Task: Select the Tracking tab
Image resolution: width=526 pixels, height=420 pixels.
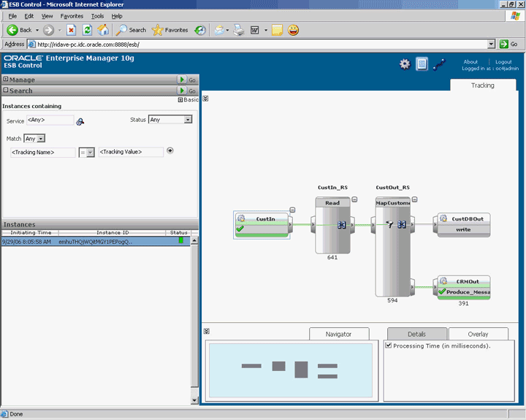Action: tap(483, 85)
